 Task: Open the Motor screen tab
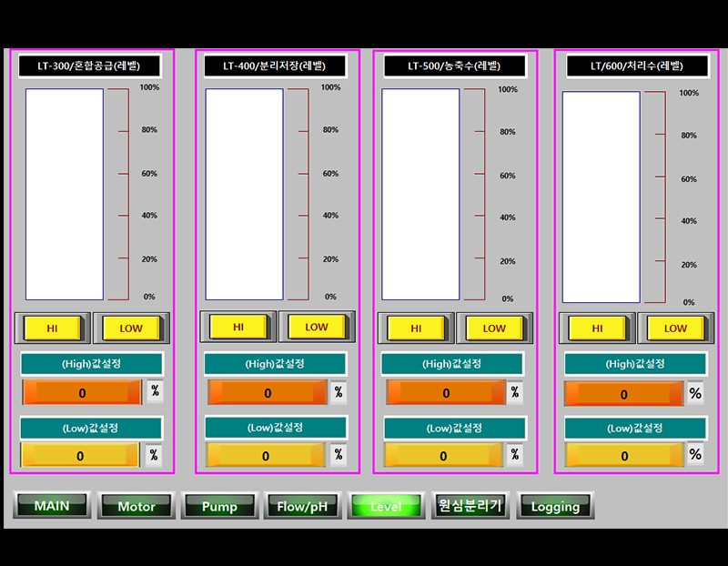click(x=136, y=506)
